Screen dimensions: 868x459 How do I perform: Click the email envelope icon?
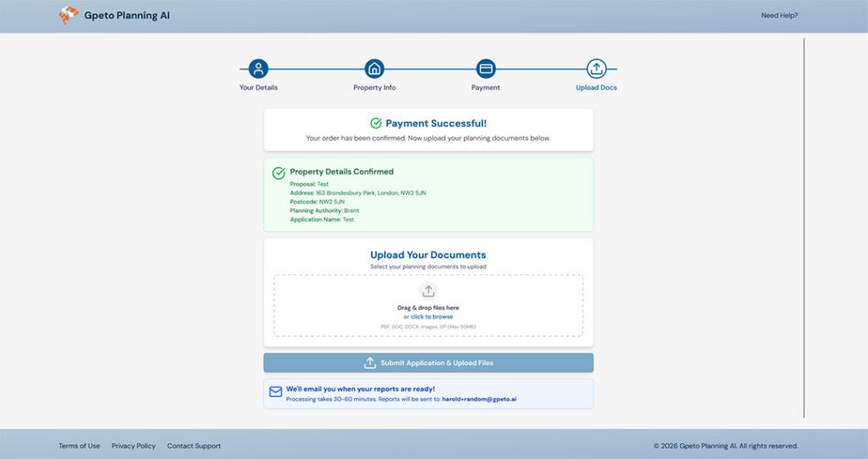(275, 392)
